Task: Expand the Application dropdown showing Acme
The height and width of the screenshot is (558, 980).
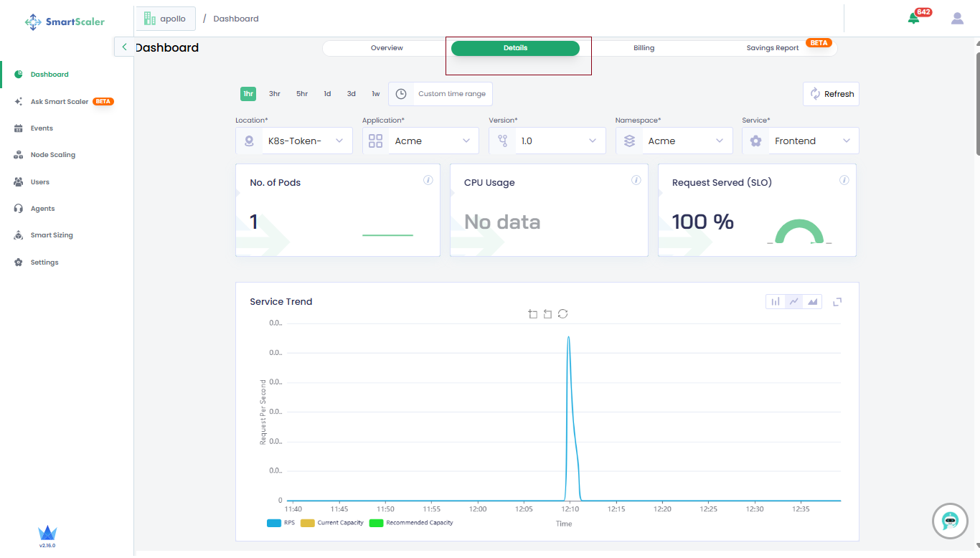Action: tap(420, 141)
